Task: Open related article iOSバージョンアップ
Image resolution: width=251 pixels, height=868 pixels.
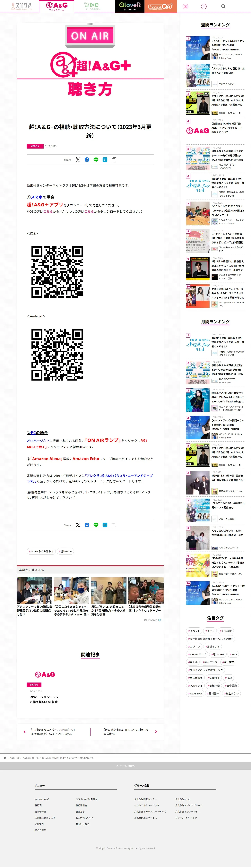Action: pyautogui.click(x=44, y=700)
